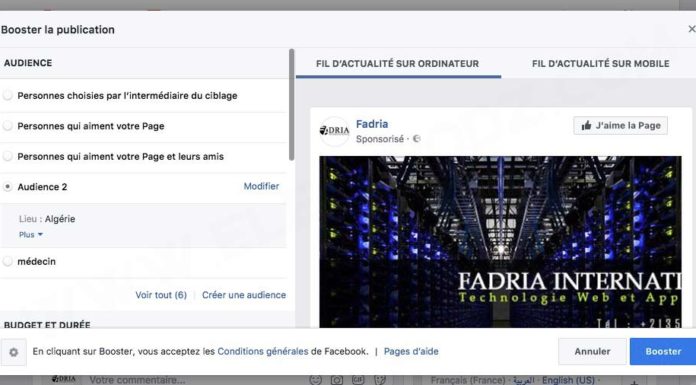Expand the Plus details dropdown
This screenshot has width=696, height=385.
(x=31, y=234)
